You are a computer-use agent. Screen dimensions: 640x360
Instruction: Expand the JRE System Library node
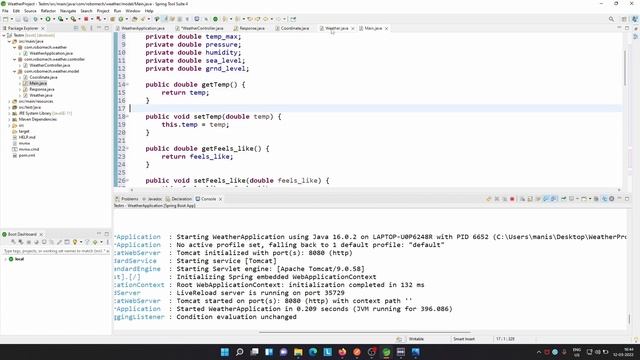[x=9, y=113]
